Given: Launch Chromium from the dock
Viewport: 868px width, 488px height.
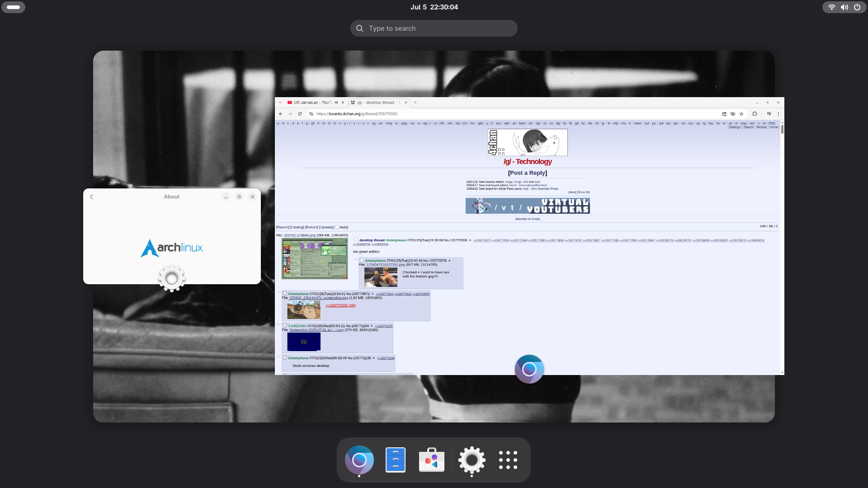Looking at the screenshot, I should coord(359,460).
